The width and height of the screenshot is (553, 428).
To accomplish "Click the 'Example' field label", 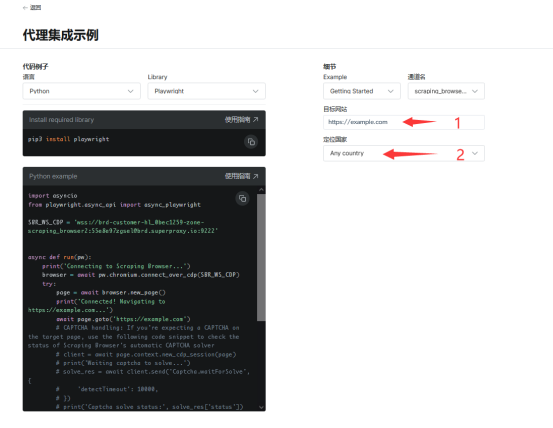I will [335, 77].
